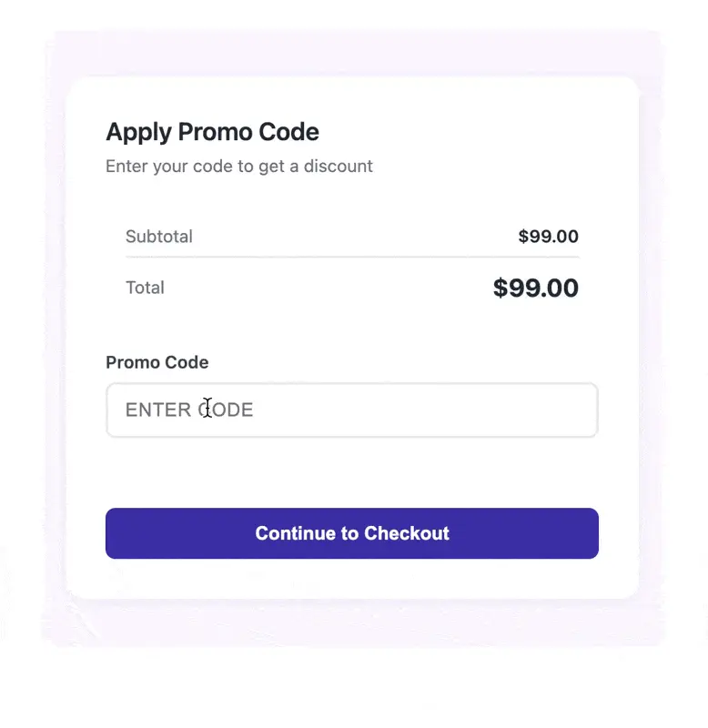Screen dimensions: 708x728
Task: Click the Apply Promo Code heading
Action: coord(212,132)
